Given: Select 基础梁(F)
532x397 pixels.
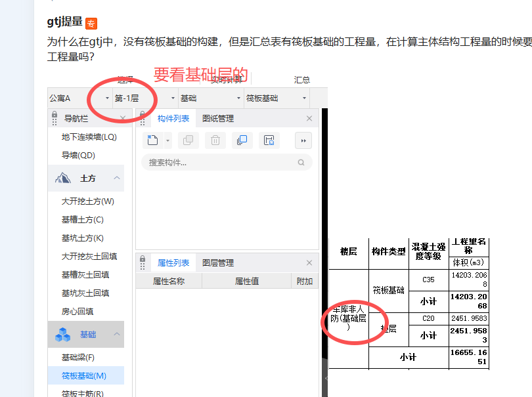Looking at the screenshot, I should pyautogui.click(x=78, y=358).
